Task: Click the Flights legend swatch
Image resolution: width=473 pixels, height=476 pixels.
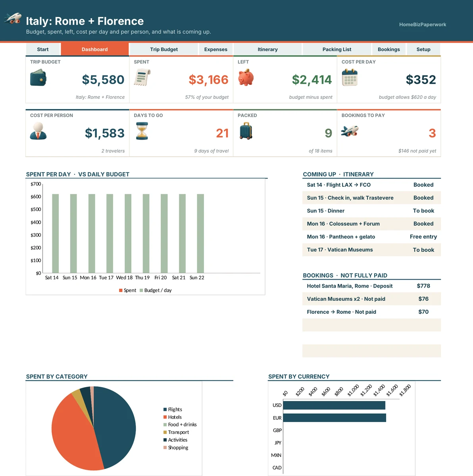Action: [165, 409]
